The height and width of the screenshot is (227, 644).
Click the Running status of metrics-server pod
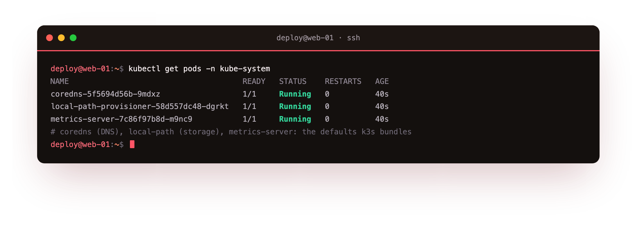tap(295, 119)
